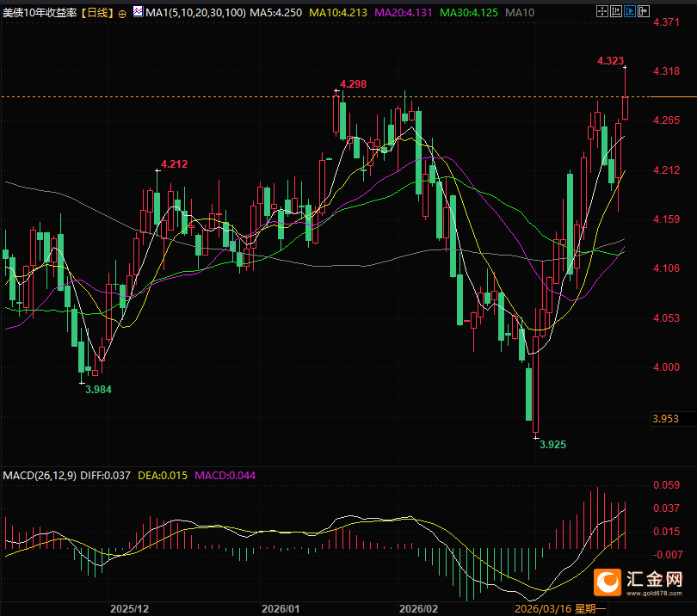Click the crosshair cursor icon in chart toolbar
697x616 pixels.
click(601, 11)
